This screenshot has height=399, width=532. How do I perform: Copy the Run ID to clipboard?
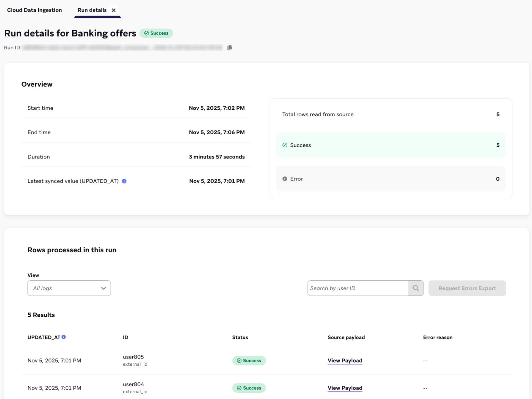click(x=230, y=48)
